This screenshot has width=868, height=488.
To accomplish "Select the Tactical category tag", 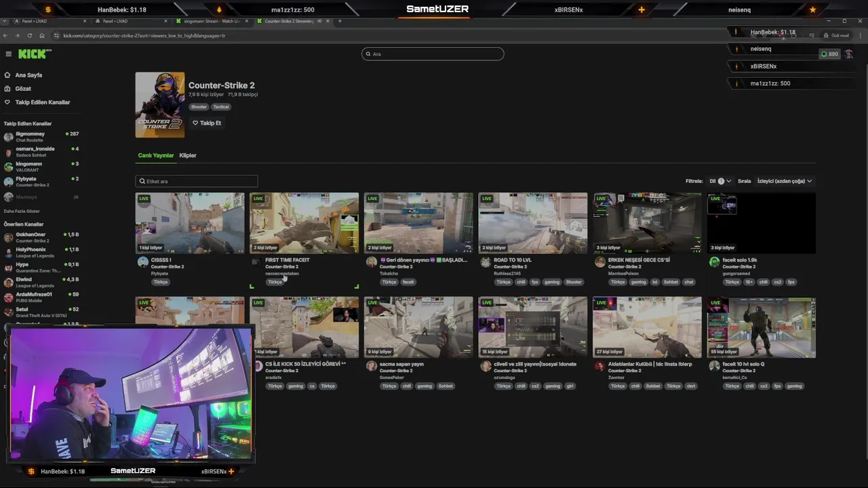I will (x=221, y=107).
